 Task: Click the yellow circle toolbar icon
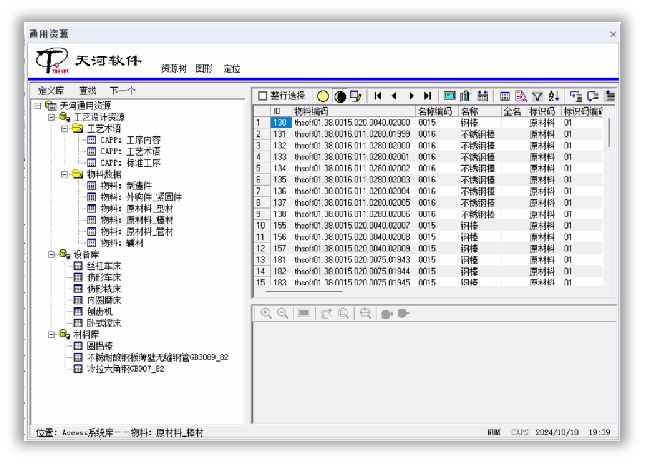(323, 96)
